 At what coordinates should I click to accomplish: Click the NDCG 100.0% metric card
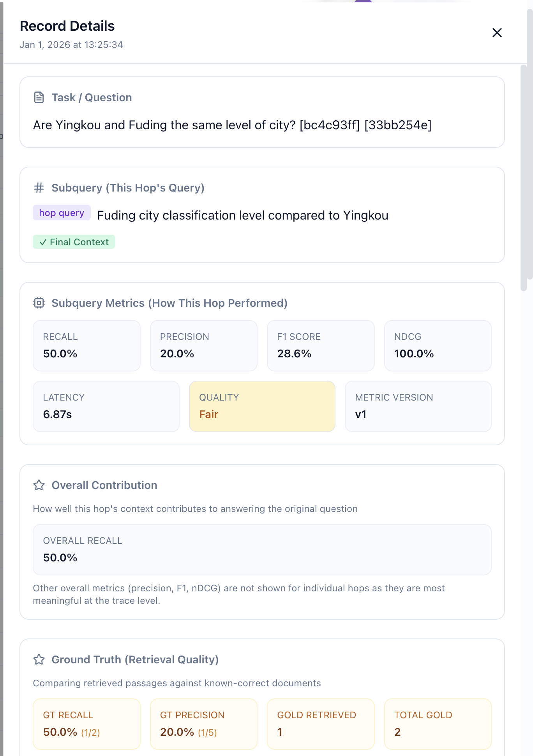[x=438, y=345]
